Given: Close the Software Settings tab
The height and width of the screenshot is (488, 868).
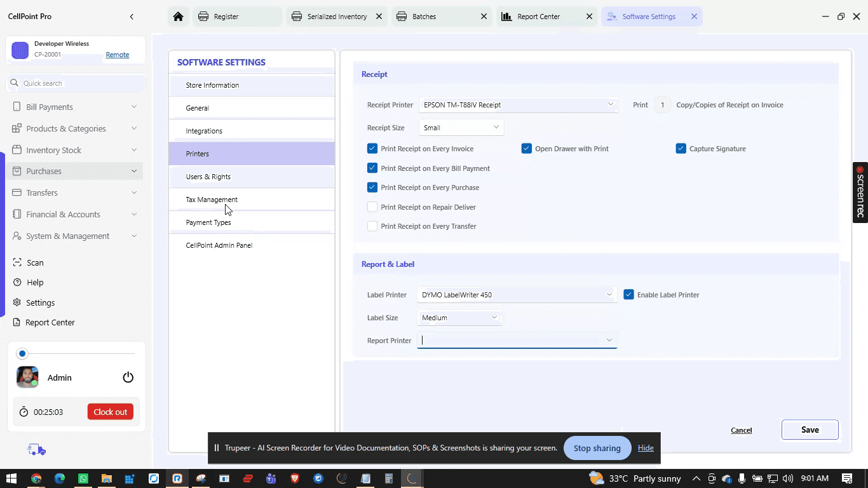Looking at the screenshot, I should coord(694,17).
